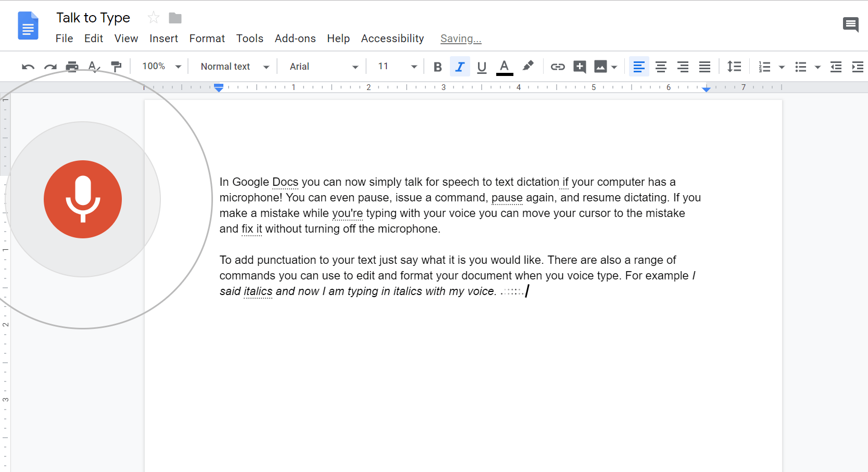Insert an image using the image icon
Image resolution: width=868 pixels, height=472 pixels.
click(601, 67)
